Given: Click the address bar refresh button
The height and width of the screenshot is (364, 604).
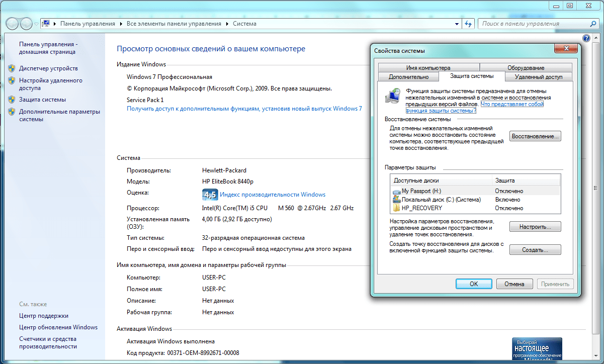Looking at the screenshot, I should tap(469, 24).
